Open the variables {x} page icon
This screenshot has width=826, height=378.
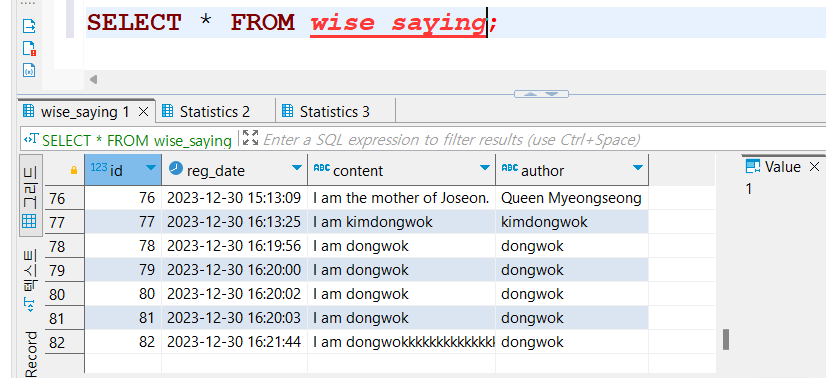[30, 69]
